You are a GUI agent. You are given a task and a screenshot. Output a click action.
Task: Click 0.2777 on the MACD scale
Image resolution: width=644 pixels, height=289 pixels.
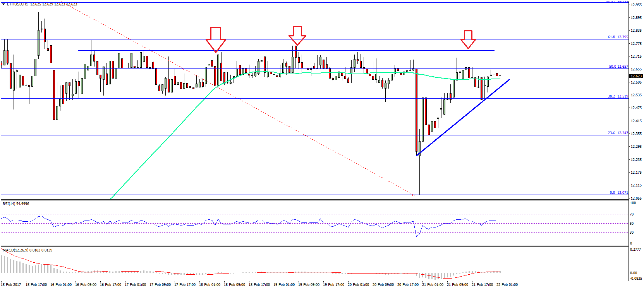[635, 250]
